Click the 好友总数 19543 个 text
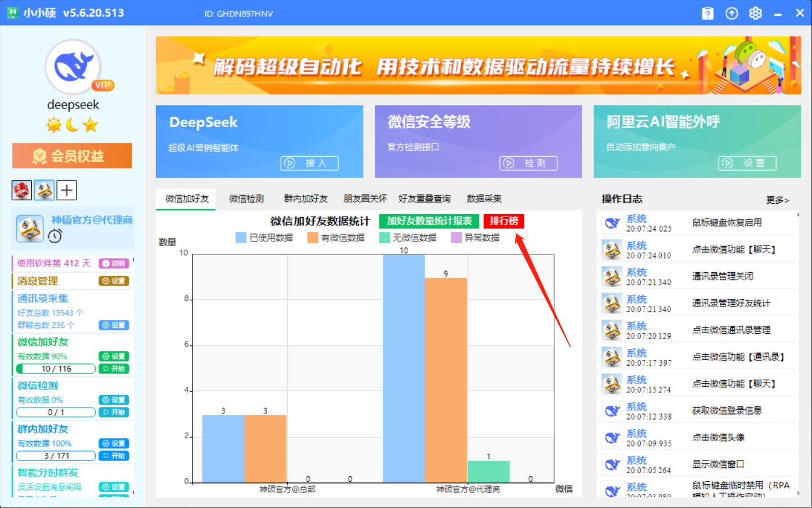 point(50,313)
